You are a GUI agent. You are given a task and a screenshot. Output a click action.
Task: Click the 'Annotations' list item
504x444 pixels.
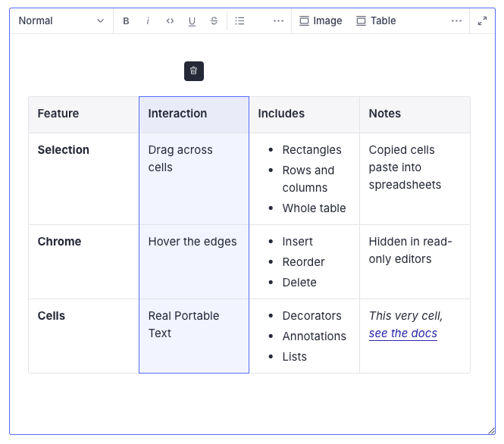[314, 336]
